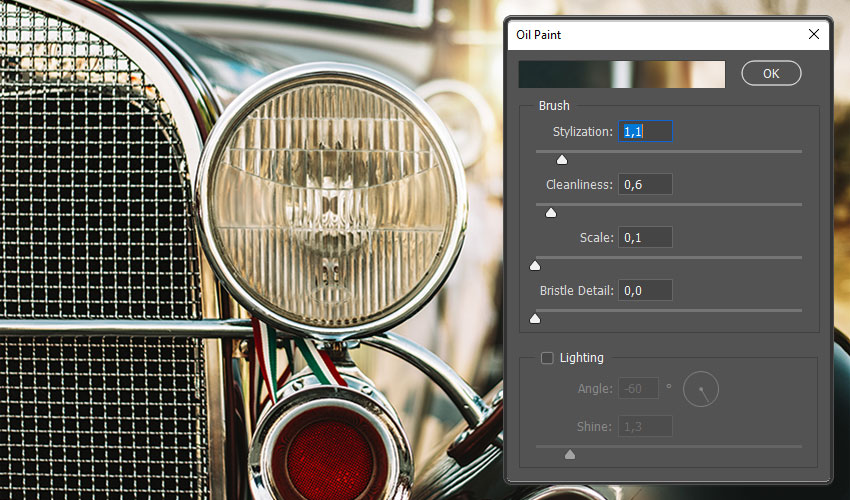This screenshot has width=850, height=500.
Task: Enable the Lighting checkbox
Action: point(547,358)
